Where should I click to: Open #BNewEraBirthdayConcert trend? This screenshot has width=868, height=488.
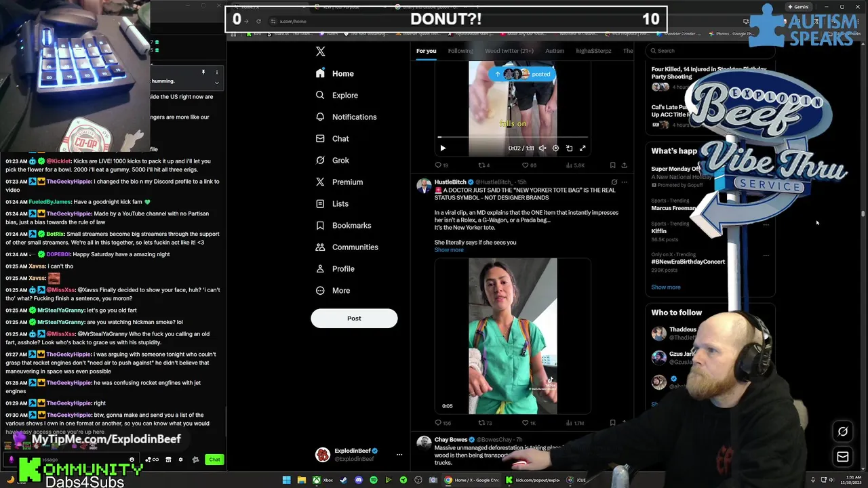(688, 262)
